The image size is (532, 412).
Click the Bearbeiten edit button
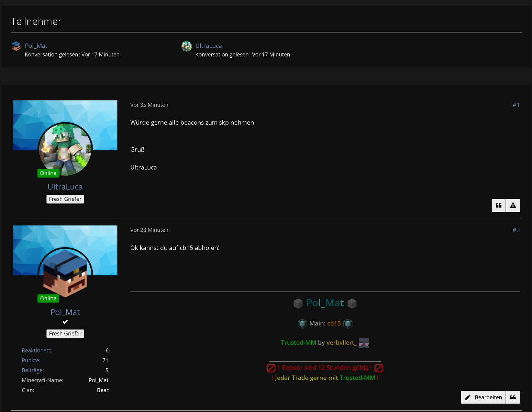pyautogui.click(x=483, y=397)
